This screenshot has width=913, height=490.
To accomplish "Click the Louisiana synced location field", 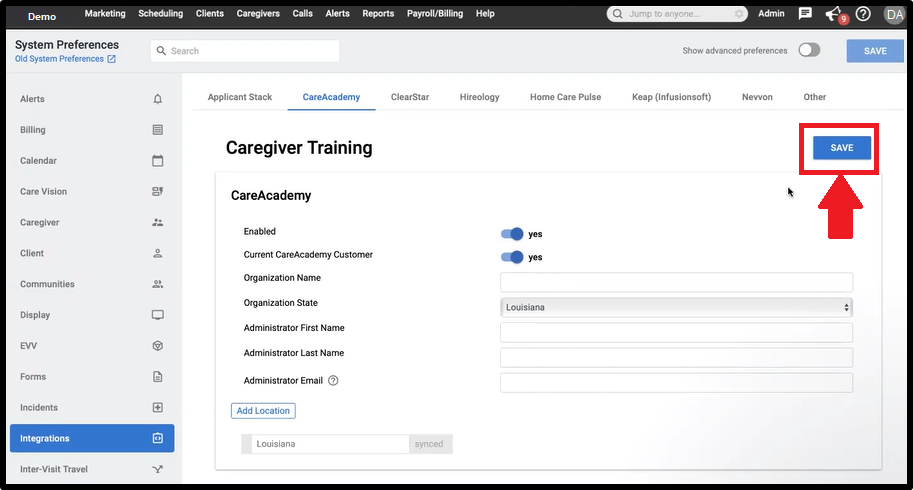I will click(330, 444).
